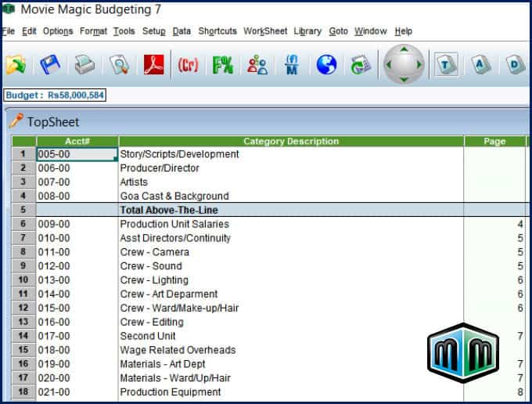Click the Movie Magic app icon in title bar
This screenshot has height=404, width=532.
coord(9,9)
